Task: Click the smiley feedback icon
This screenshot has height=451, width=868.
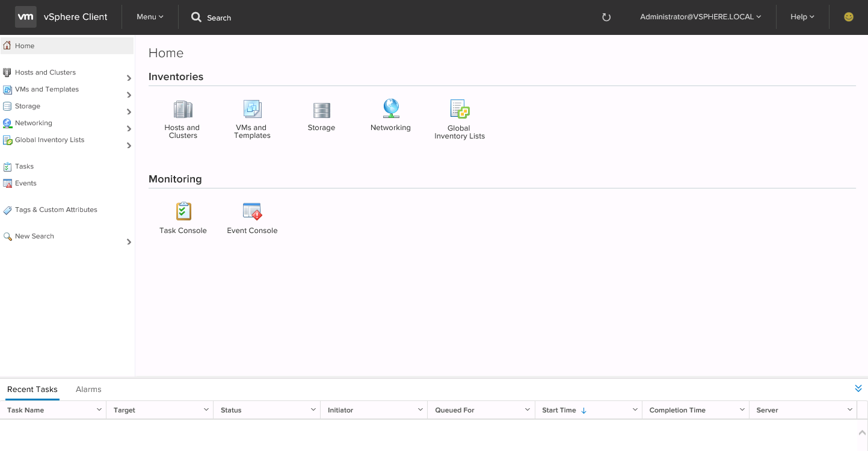Action: (849, 17)
